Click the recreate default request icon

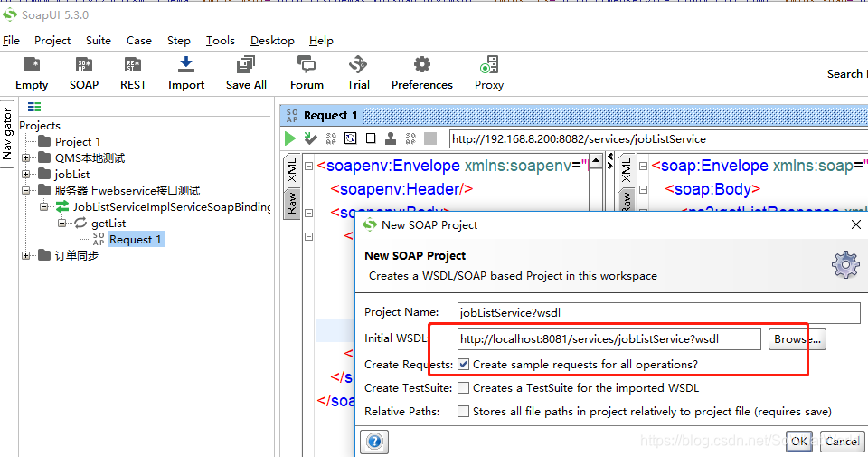point(331,138)
